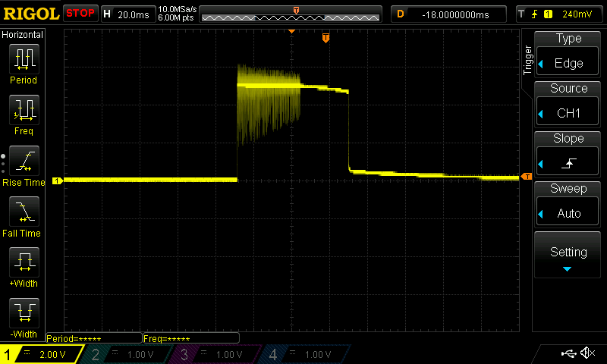607x364 pixels.
Task: Click the 6.00M pts memory depth text
Action: tap(176, 17)
